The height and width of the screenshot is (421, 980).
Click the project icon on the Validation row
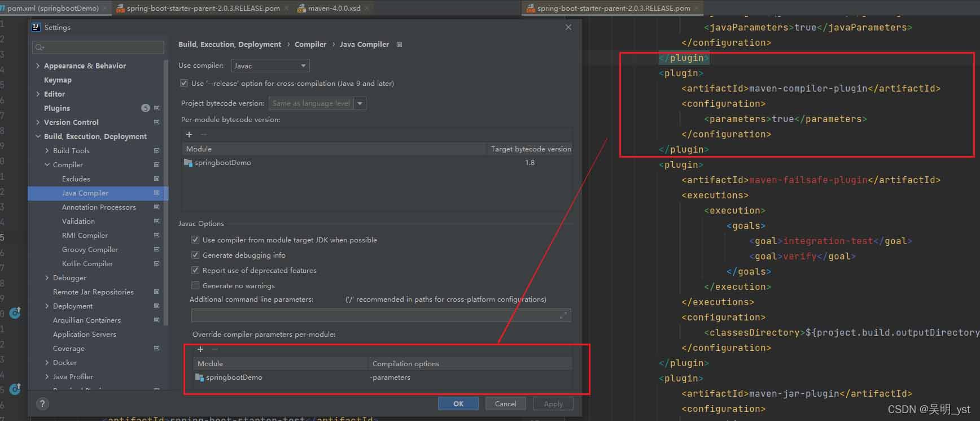(x=157, y=221)
